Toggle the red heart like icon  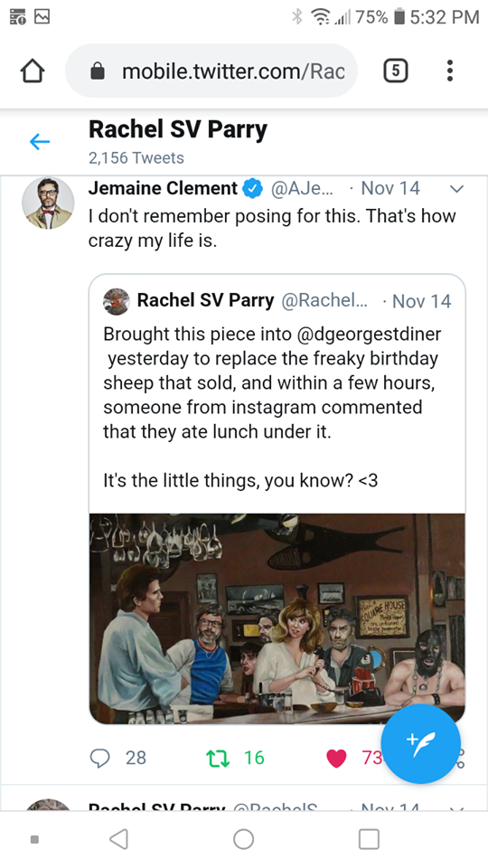[x=336, y=758]
